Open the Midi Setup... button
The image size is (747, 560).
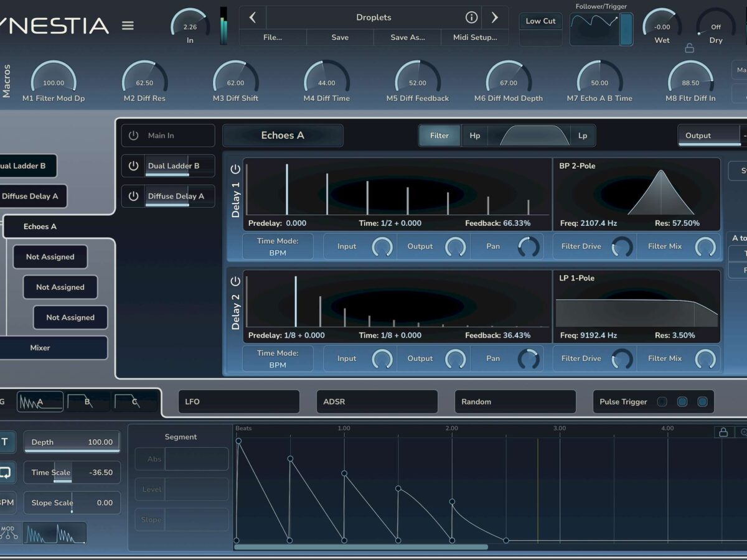pyautogui.click(x=474, y=37)
